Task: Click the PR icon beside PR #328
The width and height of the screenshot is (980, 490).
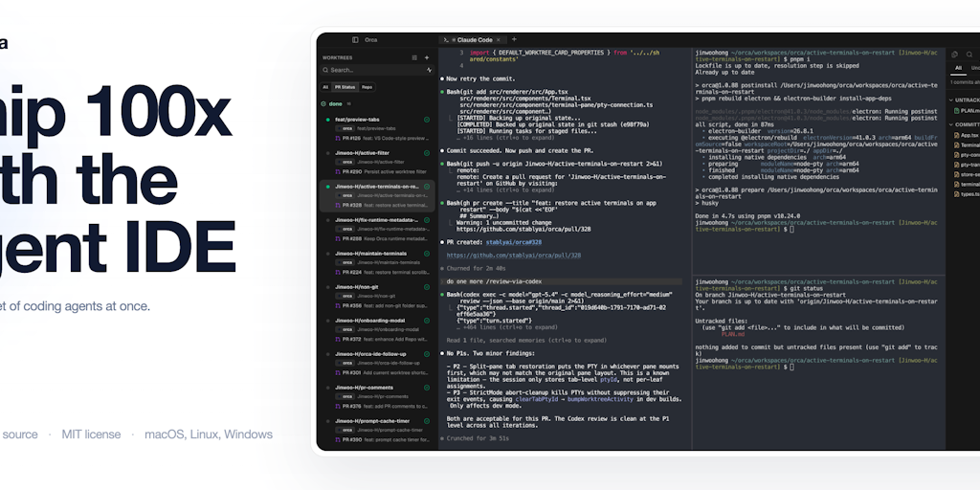Action: pos(337,205)
